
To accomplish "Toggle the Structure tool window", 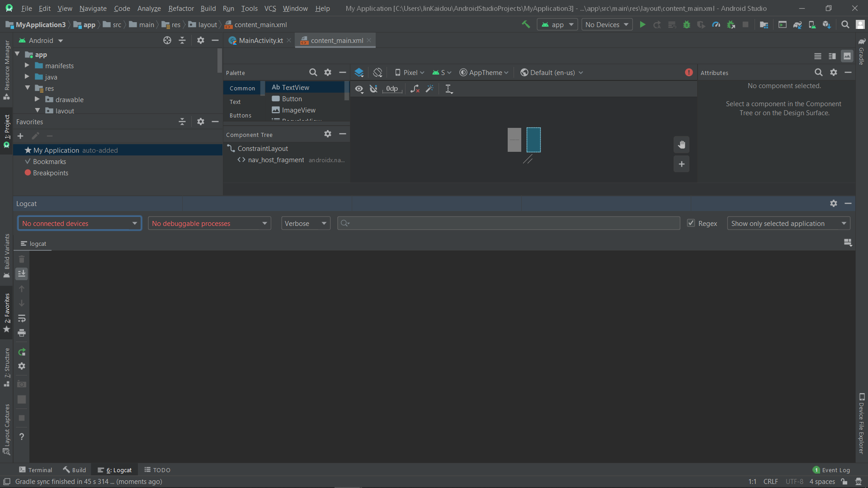I will click(7, 367).
